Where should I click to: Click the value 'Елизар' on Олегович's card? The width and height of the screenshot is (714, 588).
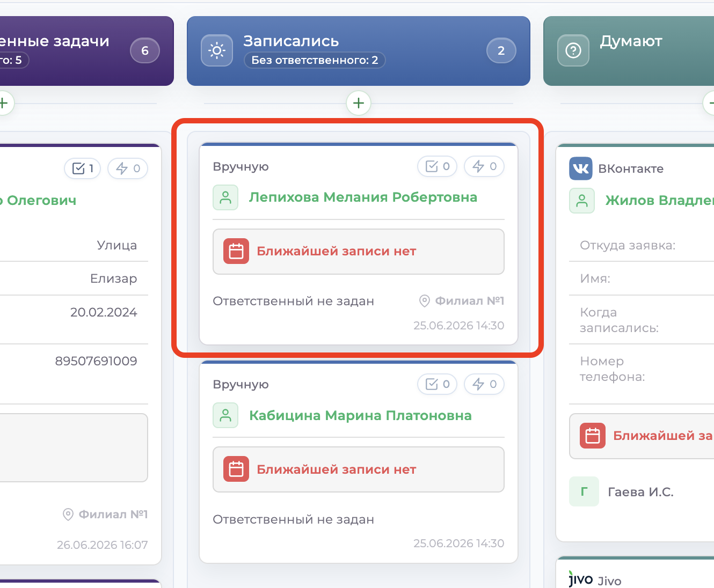pos(113,278)
